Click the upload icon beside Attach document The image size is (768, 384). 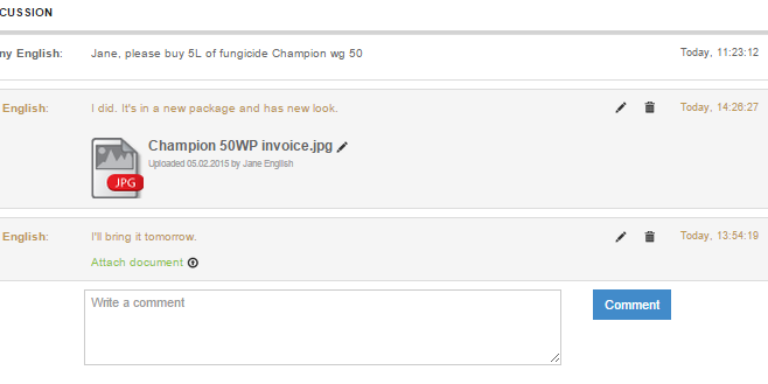[x=193, y=263]
